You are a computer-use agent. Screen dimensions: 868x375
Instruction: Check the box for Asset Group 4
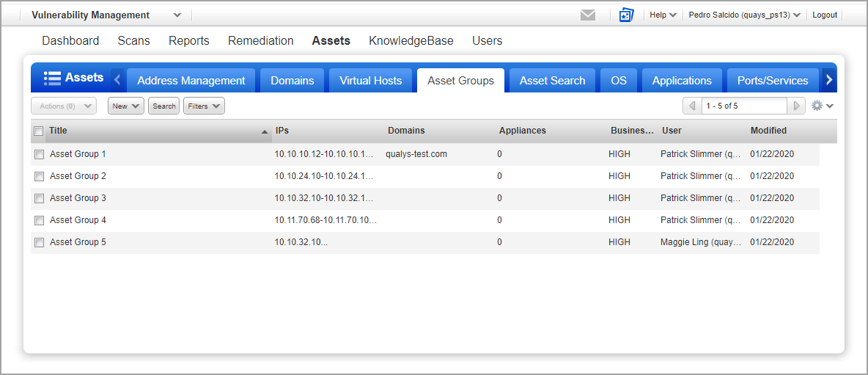39,220
